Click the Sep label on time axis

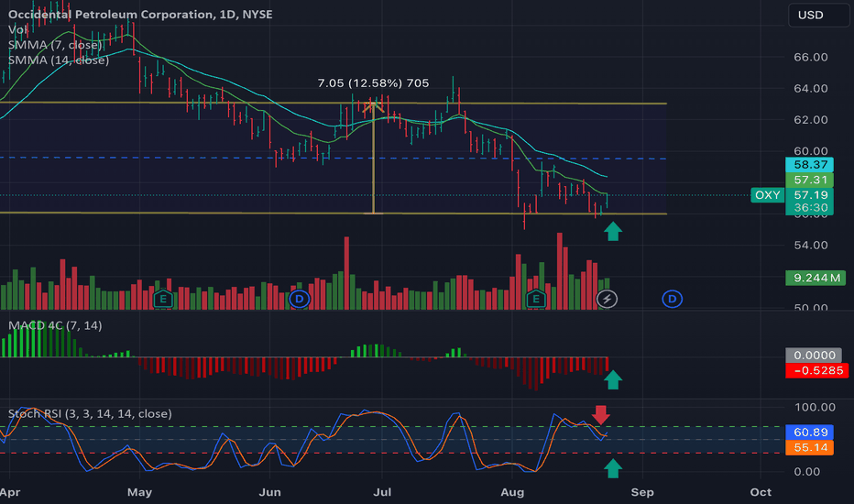pos(642,492)
